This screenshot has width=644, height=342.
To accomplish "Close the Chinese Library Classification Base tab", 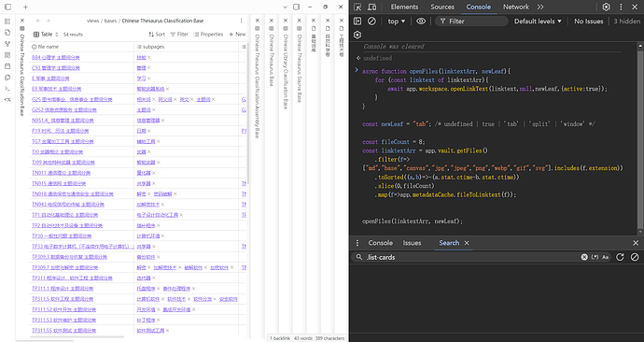I will tap(285, 21).
